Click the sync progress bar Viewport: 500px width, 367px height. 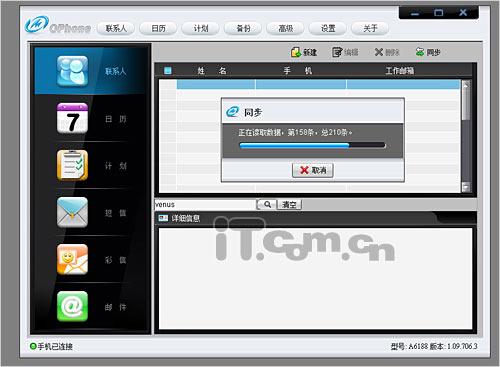click(x=312, y=145)
